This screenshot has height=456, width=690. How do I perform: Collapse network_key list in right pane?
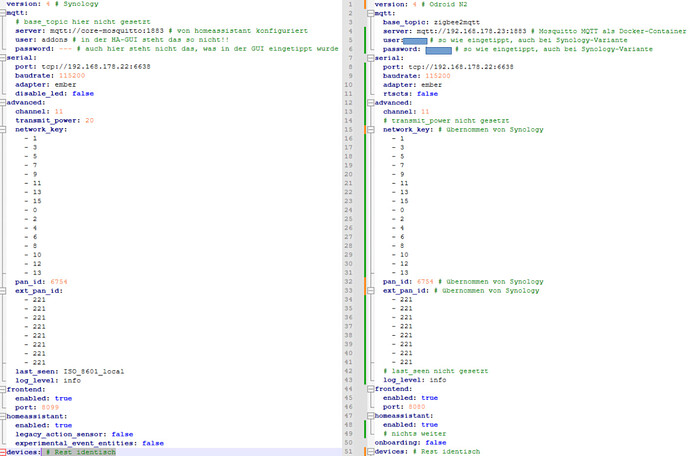(369, 130)
